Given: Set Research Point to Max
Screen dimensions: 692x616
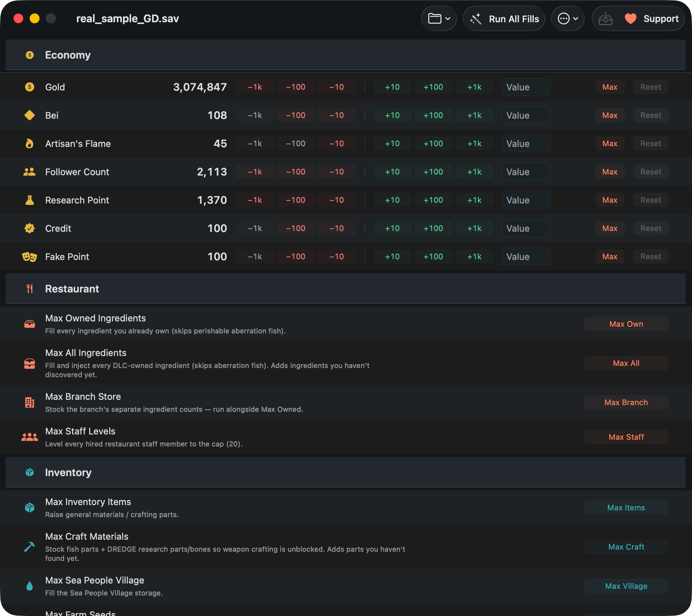Looking at the screenshot, I should tap(610, 200).
